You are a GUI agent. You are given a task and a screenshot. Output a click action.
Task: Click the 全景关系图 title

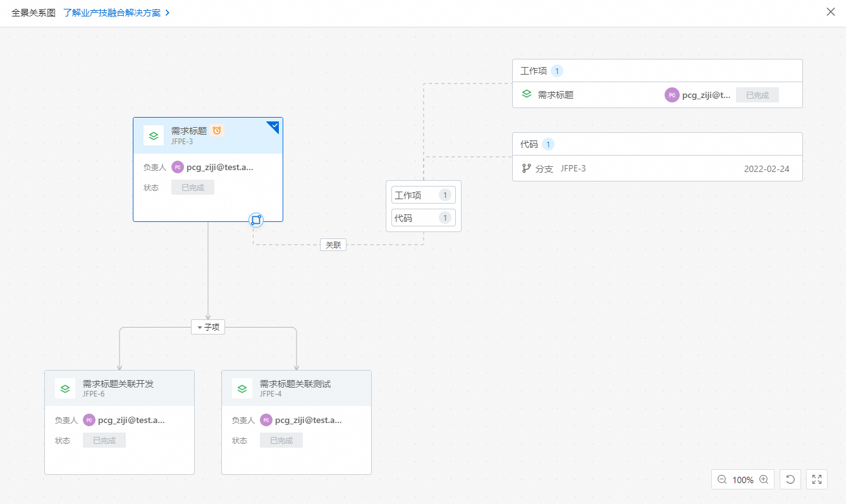tap(34, 13)
